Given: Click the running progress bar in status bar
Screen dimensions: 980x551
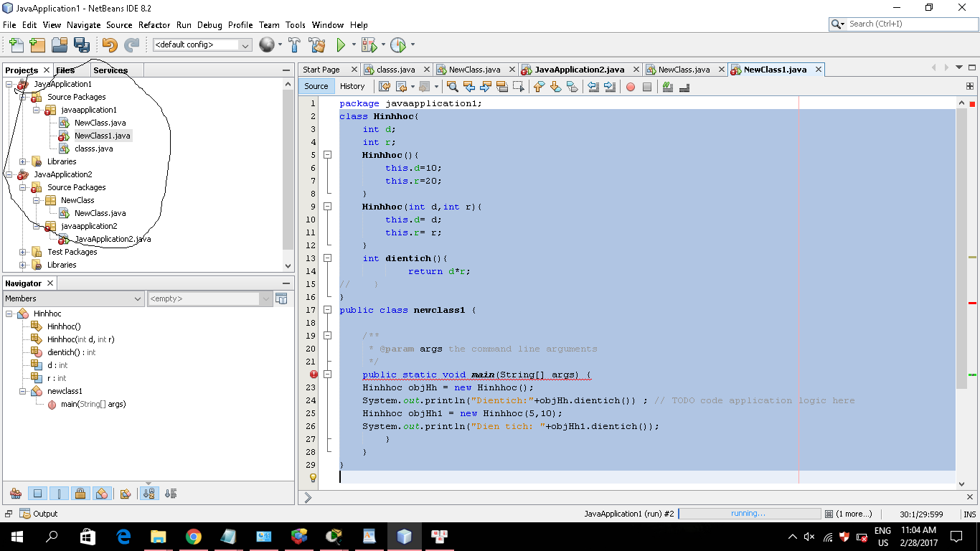Looking at the screenshot, I should pyautogui.click(x=748, y=514).
